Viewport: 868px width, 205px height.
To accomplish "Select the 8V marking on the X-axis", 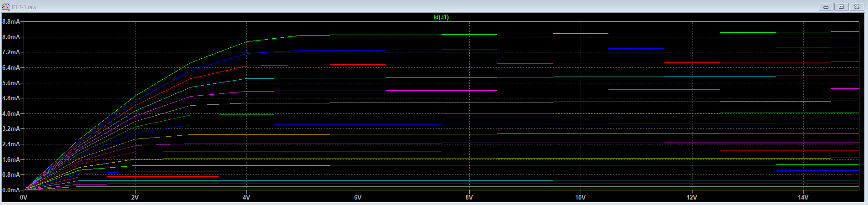I will tap(469, 198).
